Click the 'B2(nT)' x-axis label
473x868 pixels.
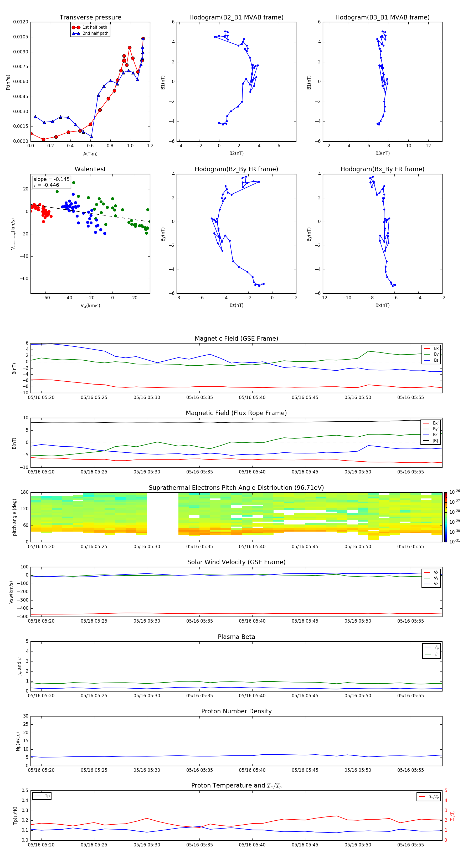pos(236,154)
